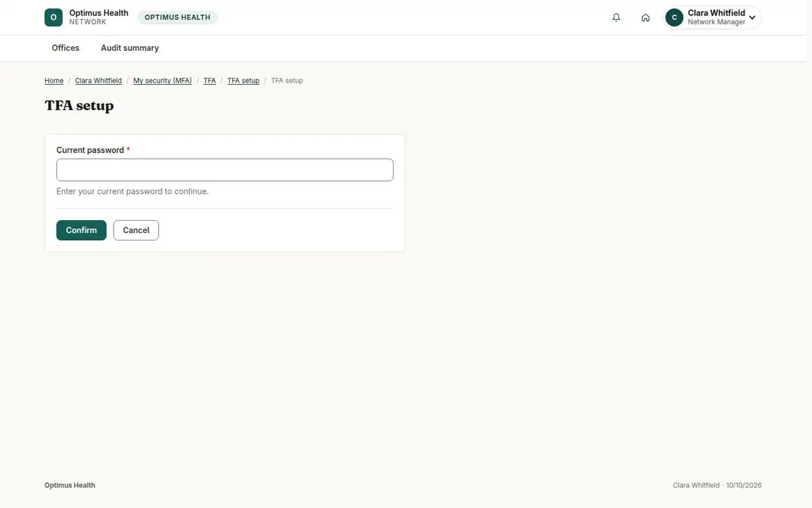Click the Optimus Health logo icon
Screen dimensions: 812x508
(x=53, y=18)
